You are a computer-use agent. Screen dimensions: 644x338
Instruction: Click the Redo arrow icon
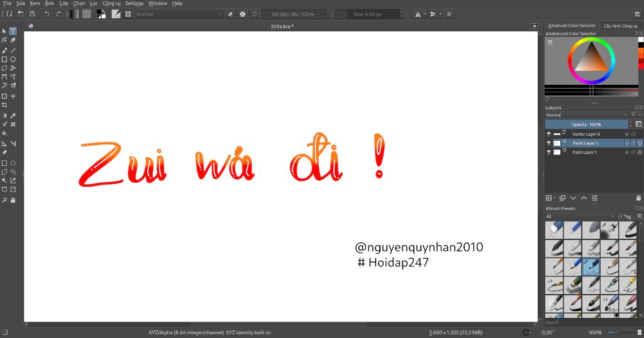point(58,14)
